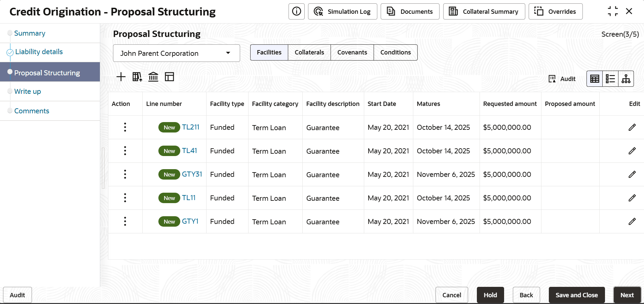The width and height of the screenshot is (644, 304).
Task: Exit fullscreen using the collapse icon
Action: 613,11
